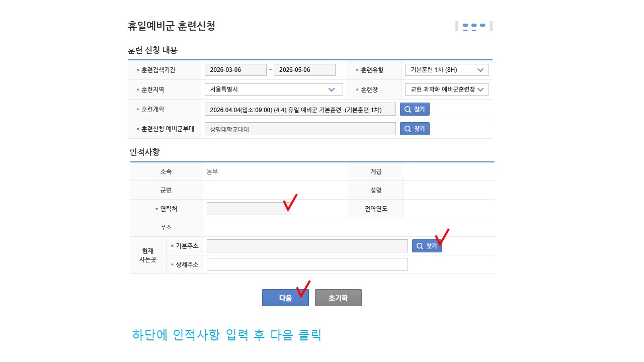Expand the 훈련지역 dropdown showing 서울특별시

pos(274,89)
